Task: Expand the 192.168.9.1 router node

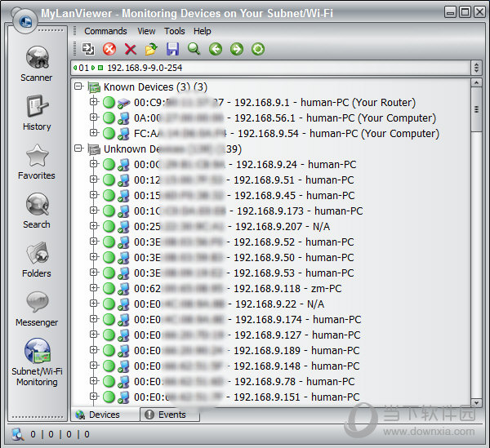Action: tap(93, 101)
